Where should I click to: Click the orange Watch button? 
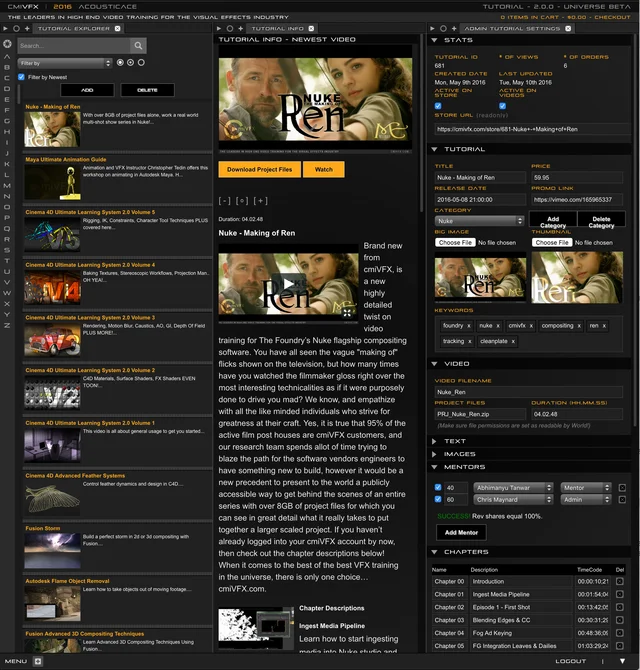coord(323,170)
